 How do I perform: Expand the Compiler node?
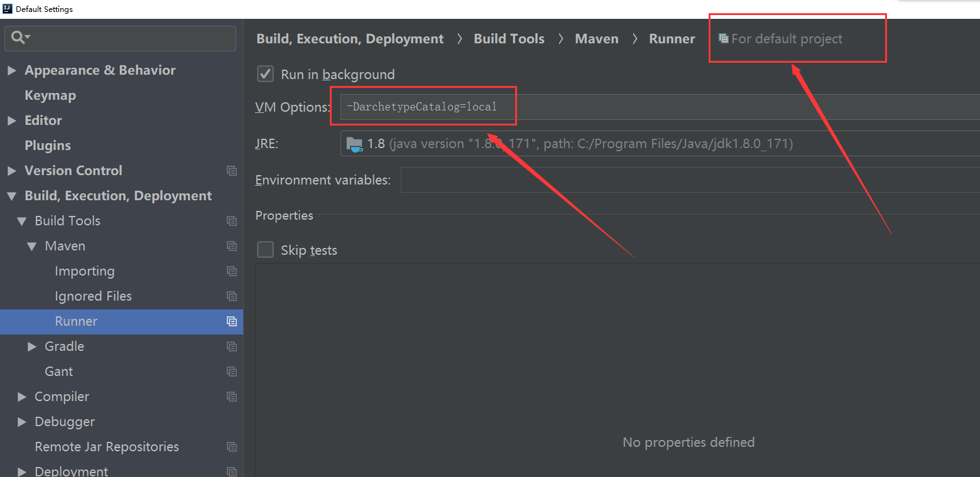[x=22, y=397]
